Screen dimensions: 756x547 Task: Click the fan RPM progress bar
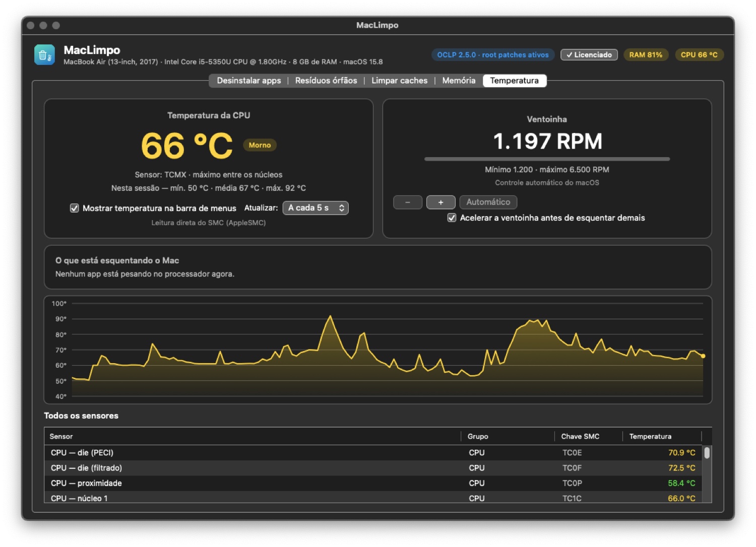click(547, 159)
